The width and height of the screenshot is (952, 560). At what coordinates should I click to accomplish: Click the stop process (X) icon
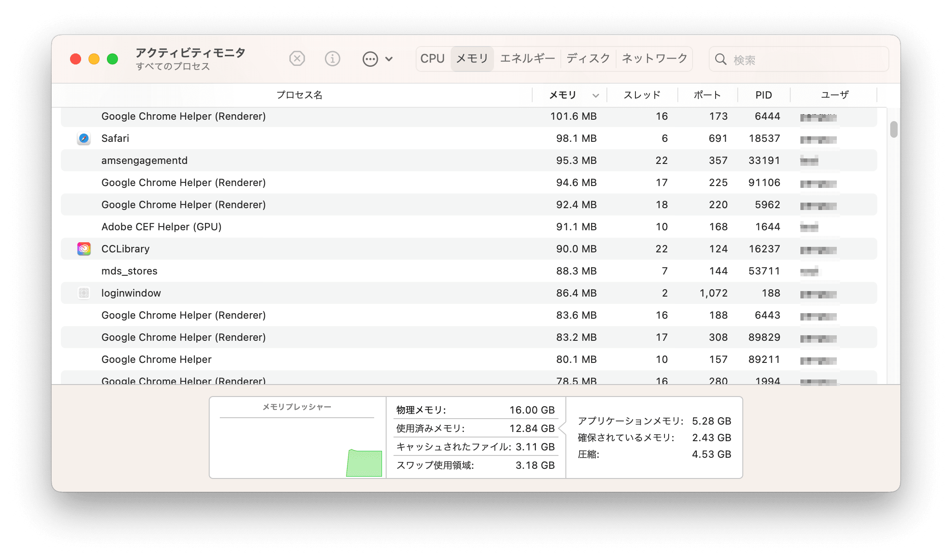pyautogui.click(x=297, y=59)
